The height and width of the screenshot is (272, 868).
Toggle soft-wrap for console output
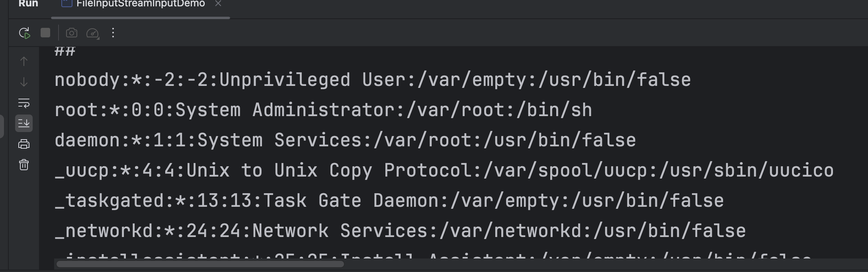click(24, 103)
